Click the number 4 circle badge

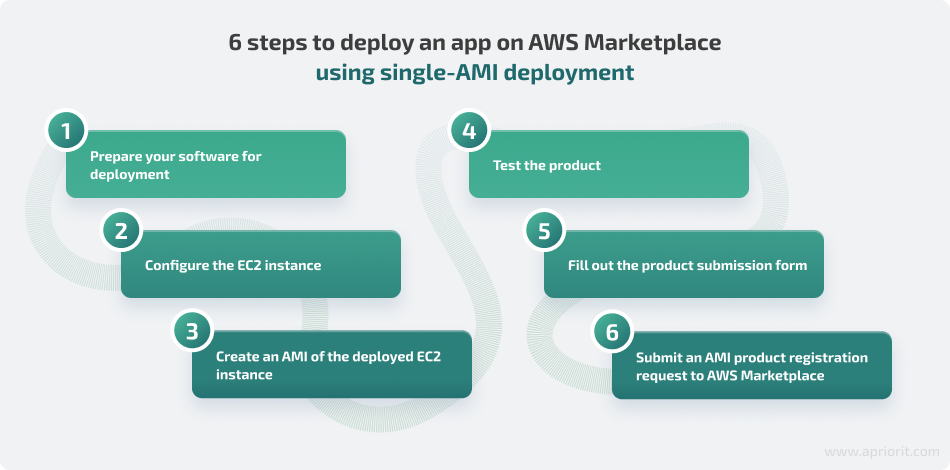click(x=470, y=130)
